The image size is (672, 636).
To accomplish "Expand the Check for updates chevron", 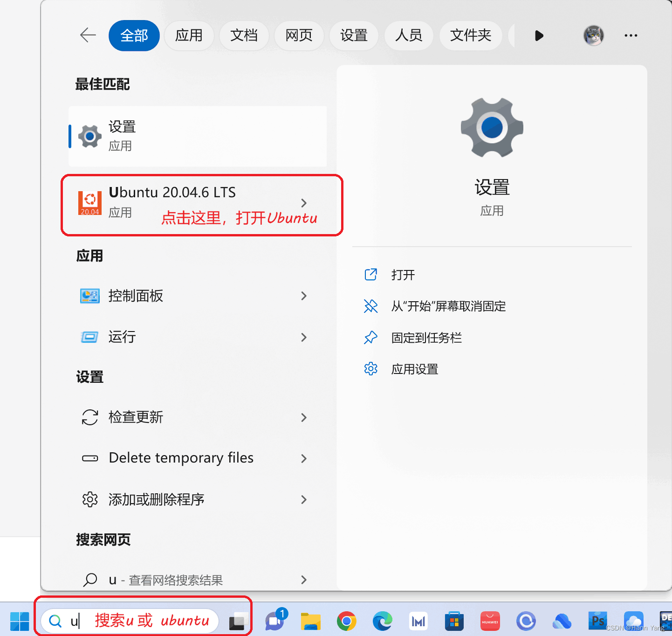I will pos(304,417).
